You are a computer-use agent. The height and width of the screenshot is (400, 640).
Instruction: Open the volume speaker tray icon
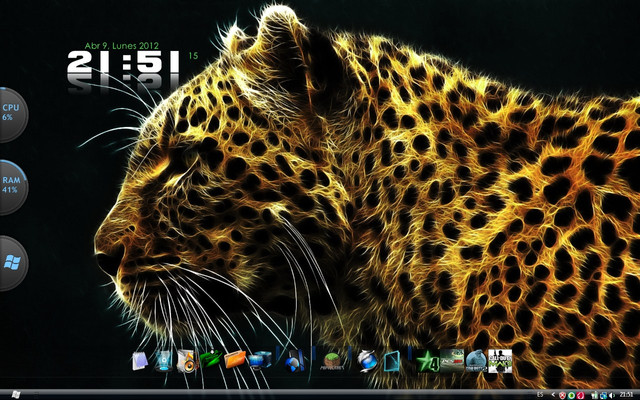(x=612, y=395)
